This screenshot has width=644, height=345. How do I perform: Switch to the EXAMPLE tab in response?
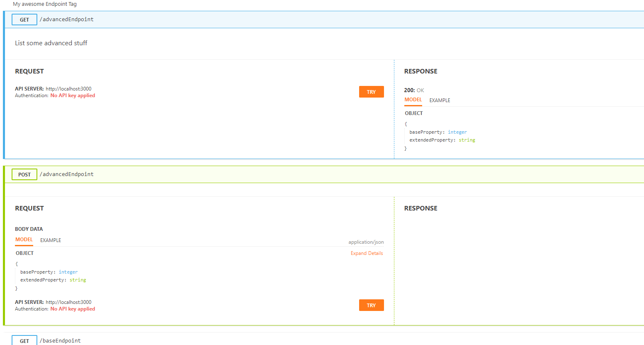click(440, 100)
